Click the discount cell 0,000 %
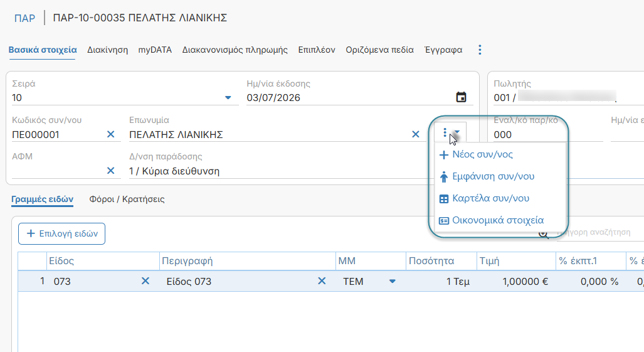 pyautogui.click(x=591, y=281)
